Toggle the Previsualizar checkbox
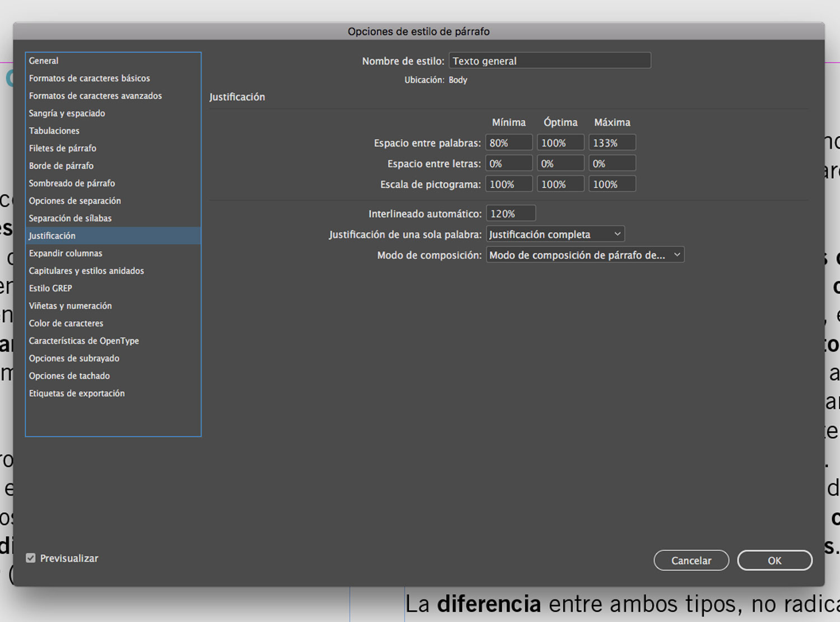 coord(31,558)
